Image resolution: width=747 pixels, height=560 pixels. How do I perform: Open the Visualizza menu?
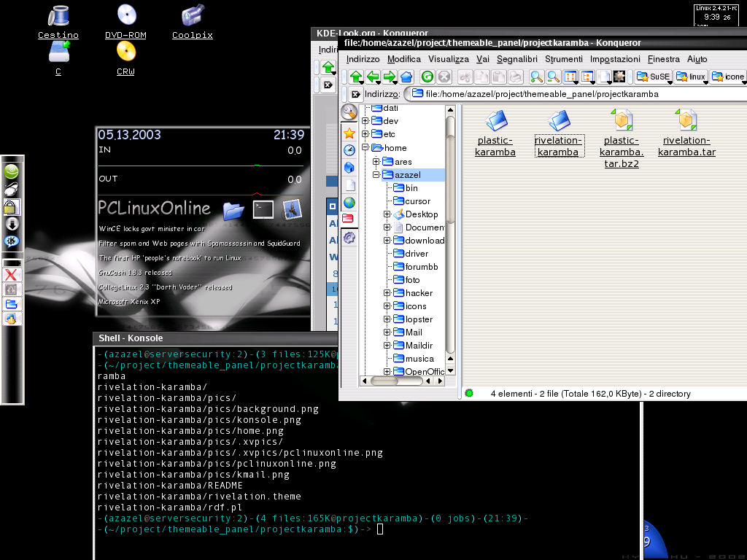(x=449, y=59)
